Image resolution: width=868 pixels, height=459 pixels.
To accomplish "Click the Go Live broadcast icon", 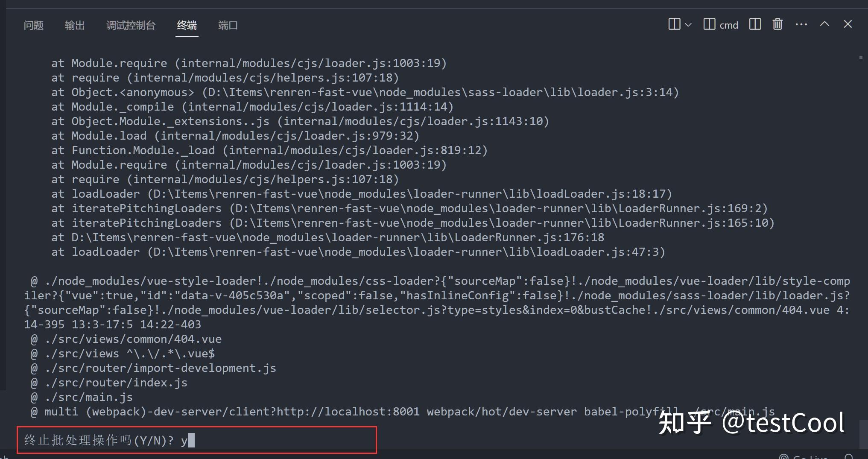I will [784, 457].
